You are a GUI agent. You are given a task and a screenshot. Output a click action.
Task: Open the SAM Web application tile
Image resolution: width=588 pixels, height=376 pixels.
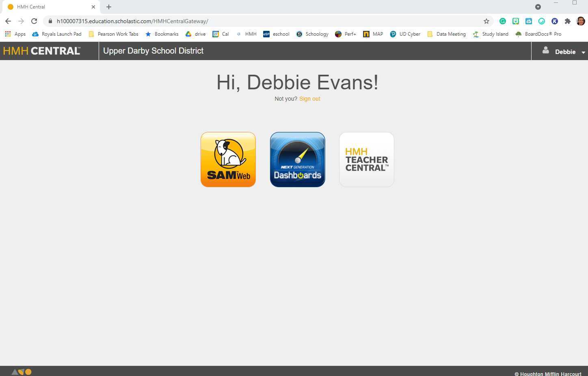click(x=228, y=160)
